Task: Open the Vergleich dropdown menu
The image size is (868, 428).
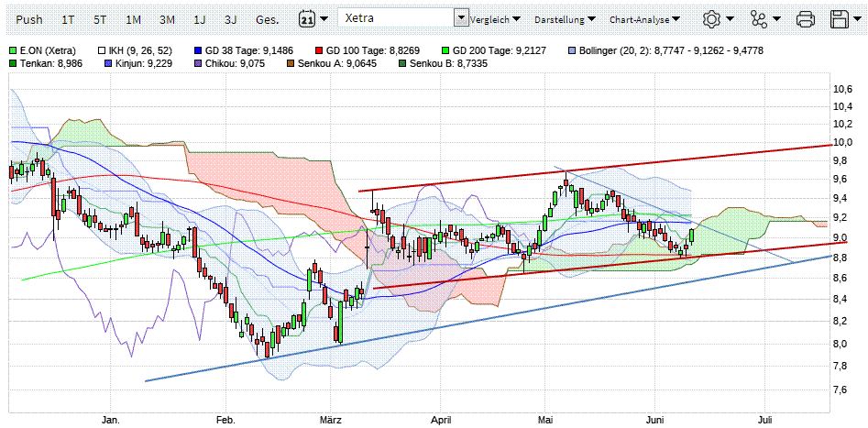Action: [496, 19]
